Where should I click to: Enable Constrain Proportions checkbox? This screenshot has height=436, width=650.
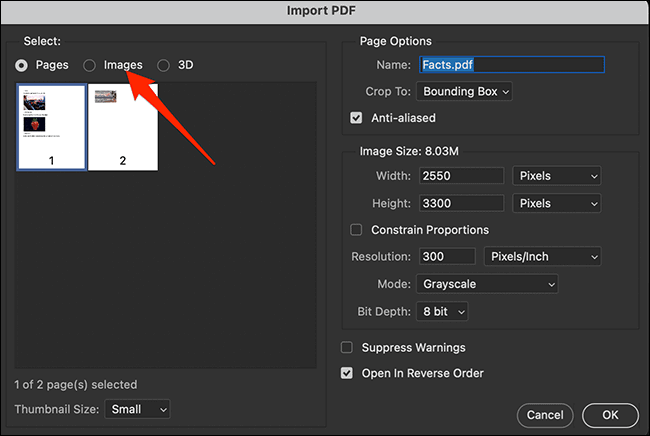click(x=356, y=230)
